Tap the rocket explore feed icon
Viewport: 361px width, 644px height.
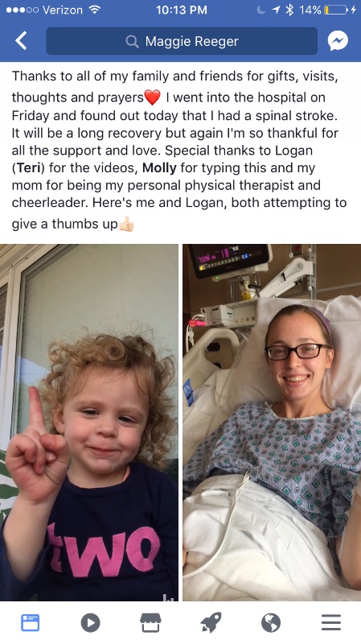pos(211,622)
